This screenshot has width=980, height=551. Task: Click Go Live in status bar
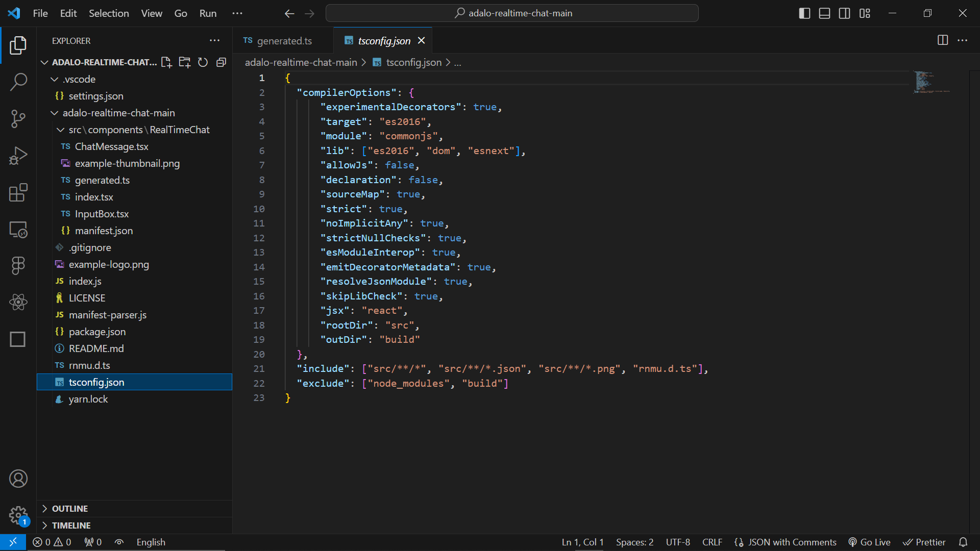pos(869,542)
